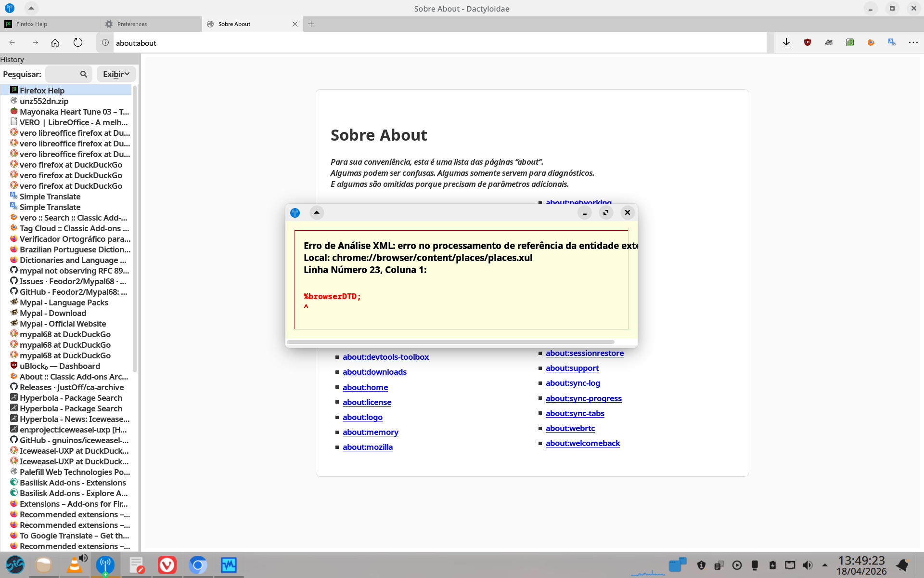Screen dimensions: 924x578
Task: Toggle keep-above arrow on error dialog
Action: coord(317,212)
